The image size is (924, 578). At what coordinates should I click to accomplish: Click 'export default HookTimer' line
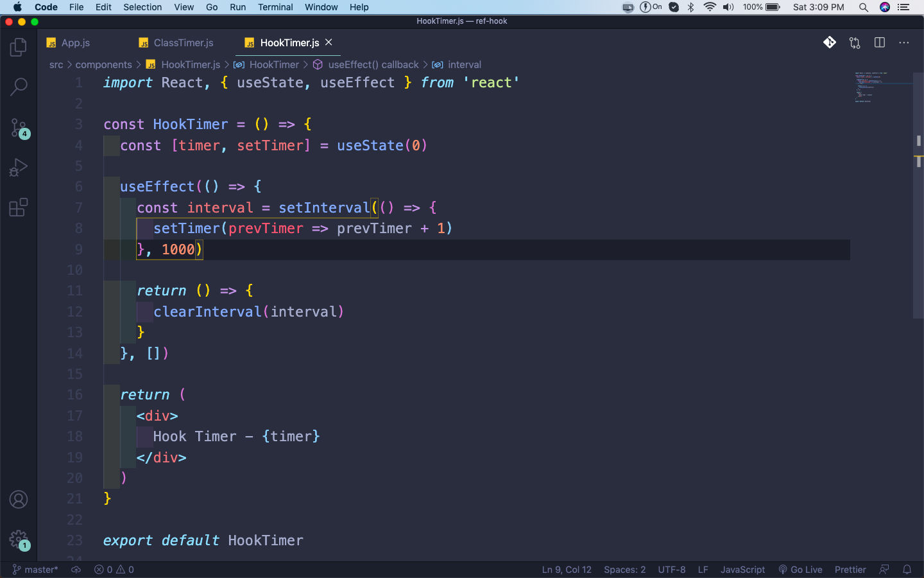click(203, 541)
